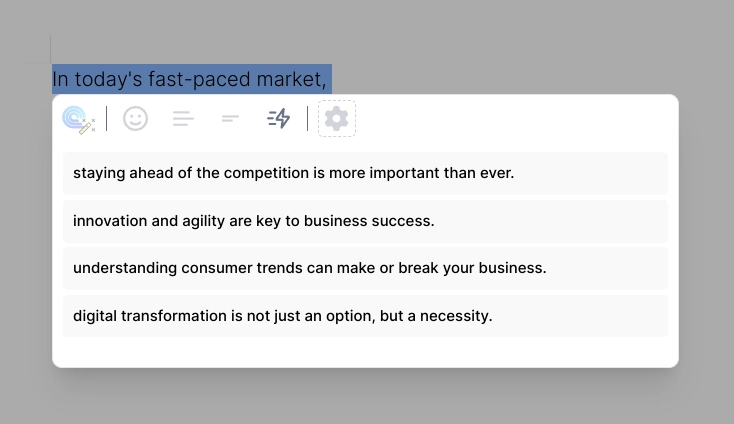This screenshot has height=424, width=734.
Task: Select the make-longer text lines icon
Action: tap(183, 118)
